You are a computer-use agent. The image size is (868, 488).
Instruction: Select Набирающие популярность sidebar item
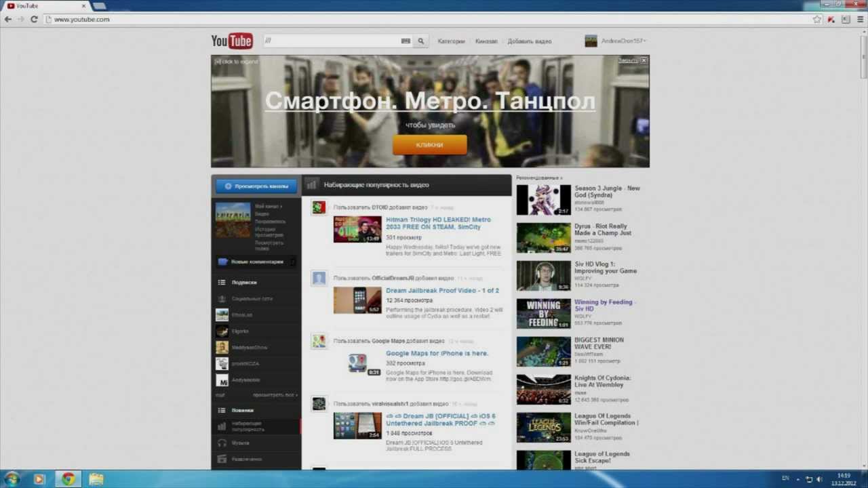(256, 426)
